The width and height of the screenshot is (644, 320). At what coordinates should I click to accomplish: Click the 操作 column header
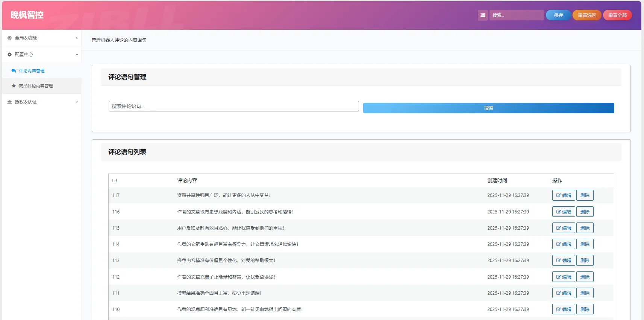coord(557,181)
